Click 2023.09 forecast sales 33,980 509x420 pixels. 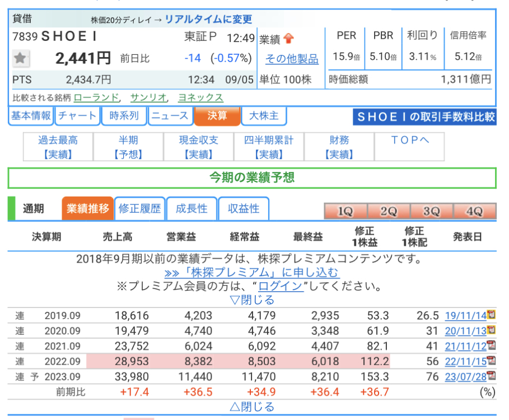[132, 376]
